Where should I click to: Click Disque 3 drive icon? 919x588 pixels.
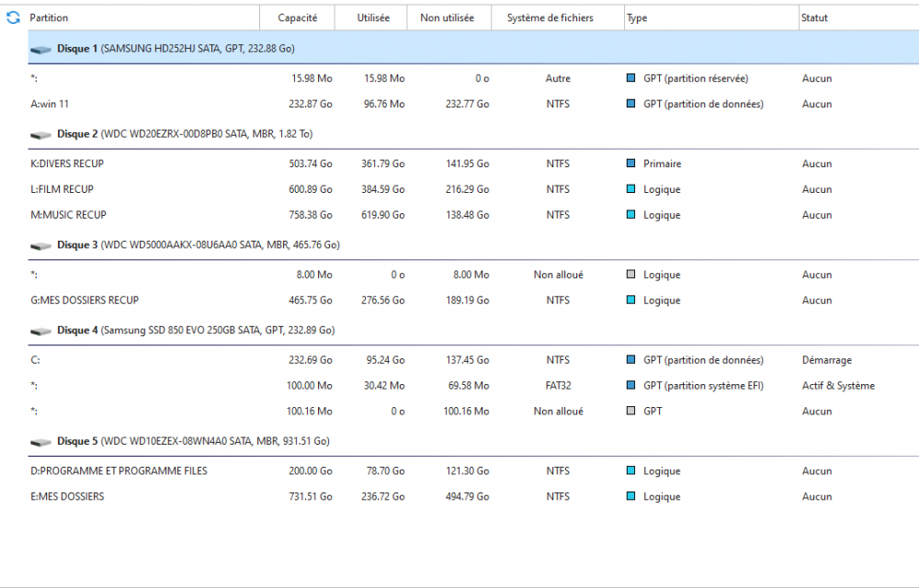pyautogui.click(x=41, y=245)
